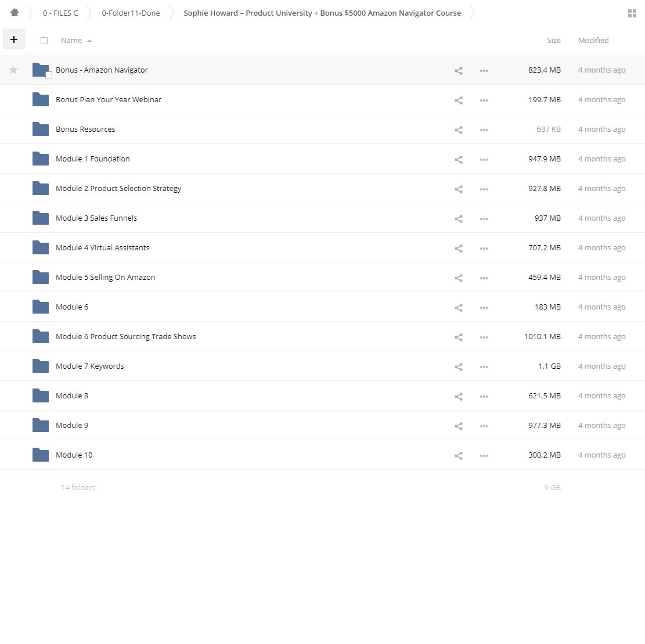Favorite the Bonus - Amazon Navigator folder
This screenshot has height=644, width=645.
point(13,70)
